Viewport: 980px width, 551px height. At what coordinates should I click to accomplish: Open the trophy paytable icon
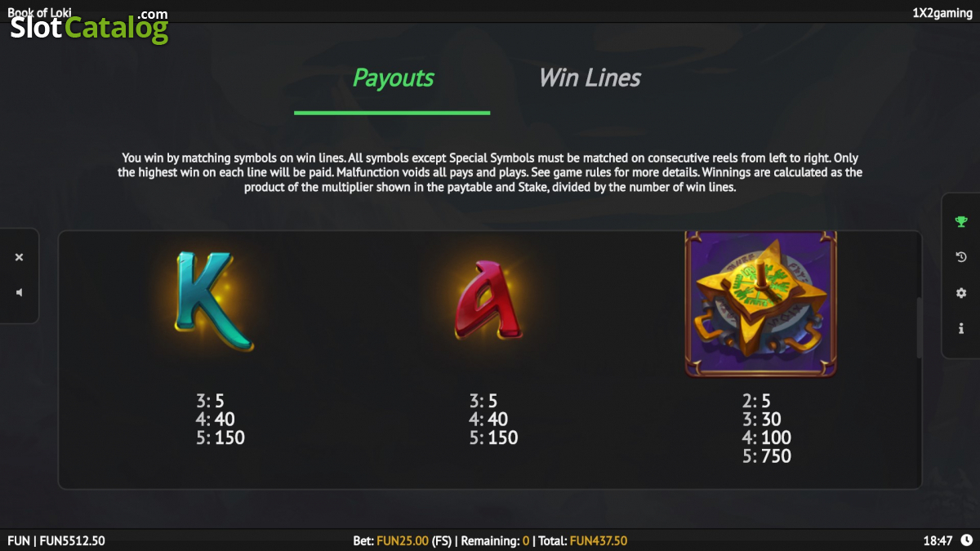click(961, 221)
